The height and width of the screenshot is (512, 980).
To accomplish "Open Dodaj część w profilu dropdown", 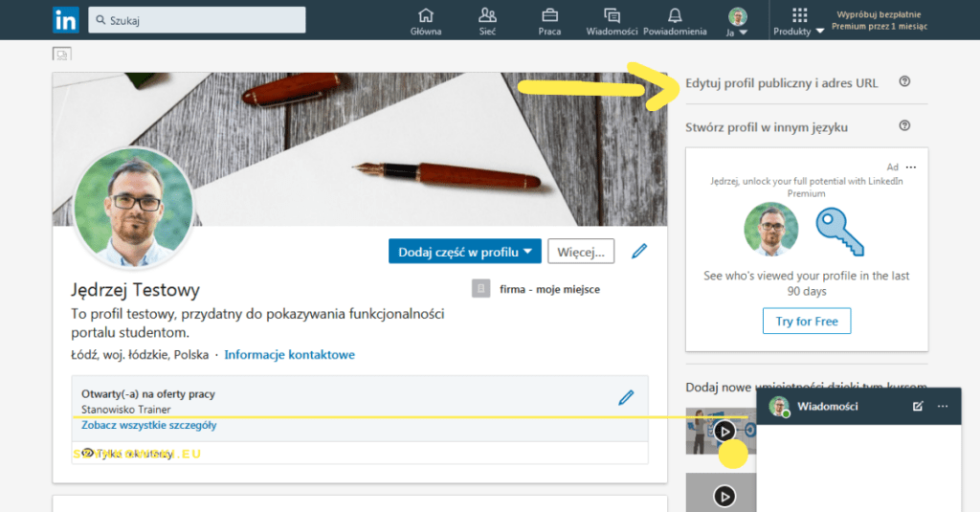I will pos(465,252).
